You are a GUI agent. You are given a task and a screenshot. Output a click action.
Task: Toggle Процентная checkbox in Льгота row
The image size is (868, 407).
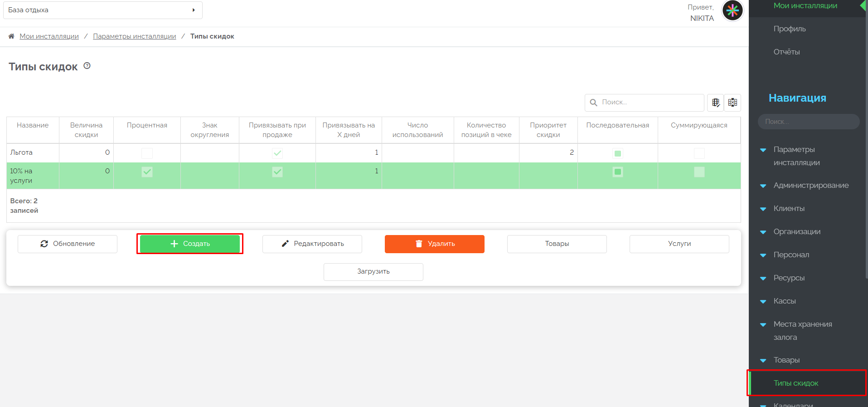(x=147, y=153)
